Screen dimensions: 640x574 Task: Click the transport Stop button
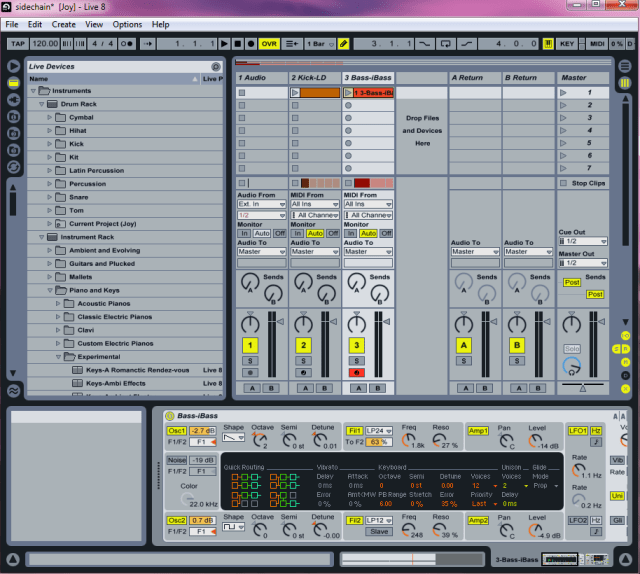[x=238, y=44]
